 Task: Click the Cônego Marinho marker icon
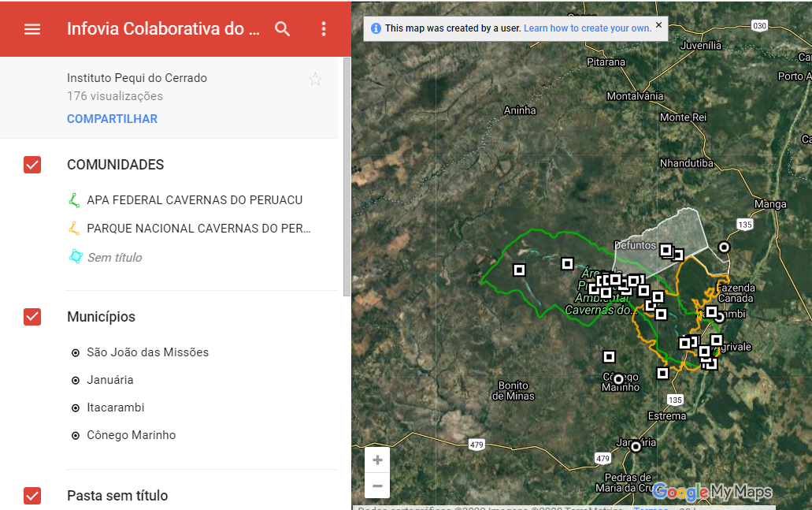(x=75, y=435)
